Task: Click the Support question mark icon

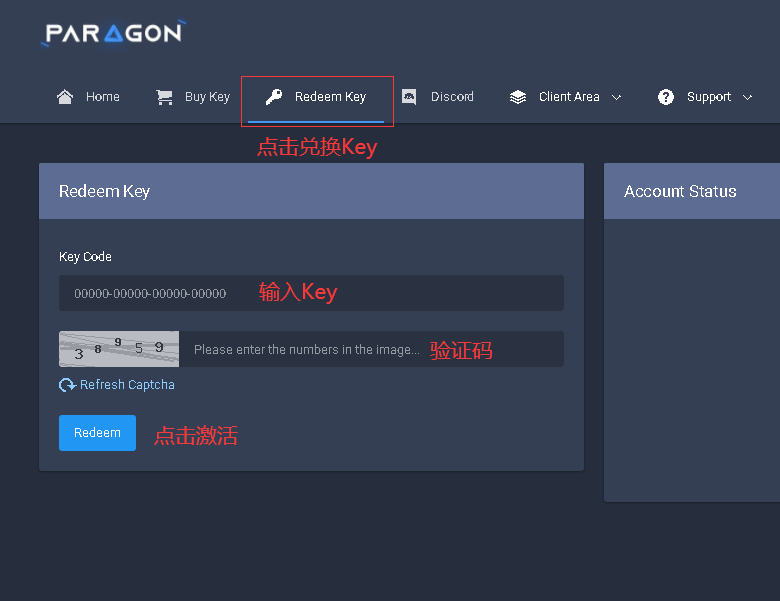Action: [x=666, y=97]
